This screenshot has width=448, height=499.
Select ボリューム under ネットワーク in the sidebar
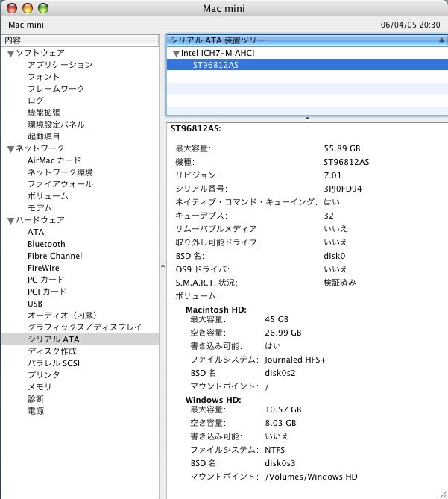click(48, 196)
